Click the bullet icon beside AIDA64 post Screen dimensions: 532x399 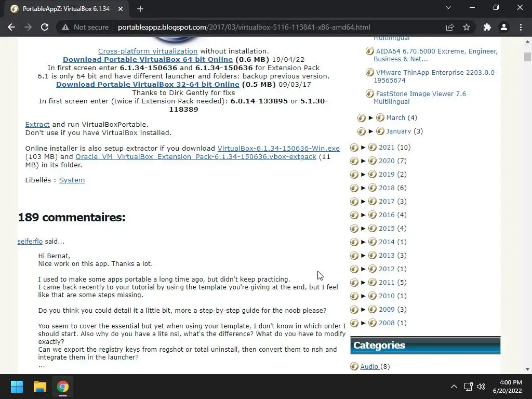(369, 51)
